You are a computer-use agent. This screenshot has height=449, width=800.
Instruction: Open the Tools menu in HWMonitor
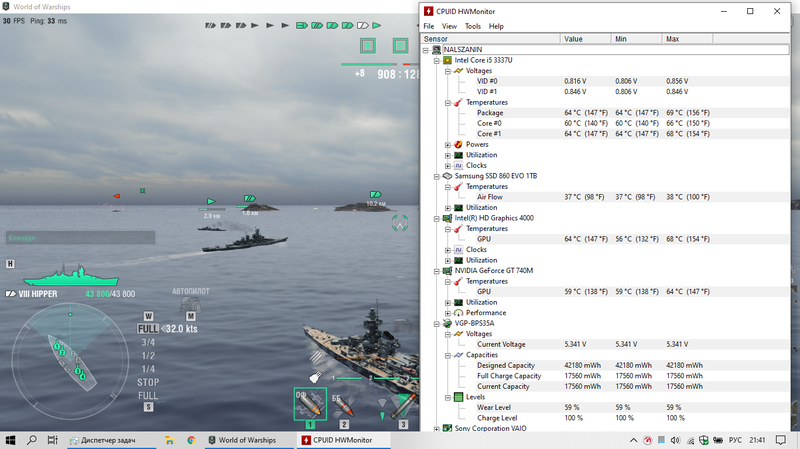pos(472,26)
